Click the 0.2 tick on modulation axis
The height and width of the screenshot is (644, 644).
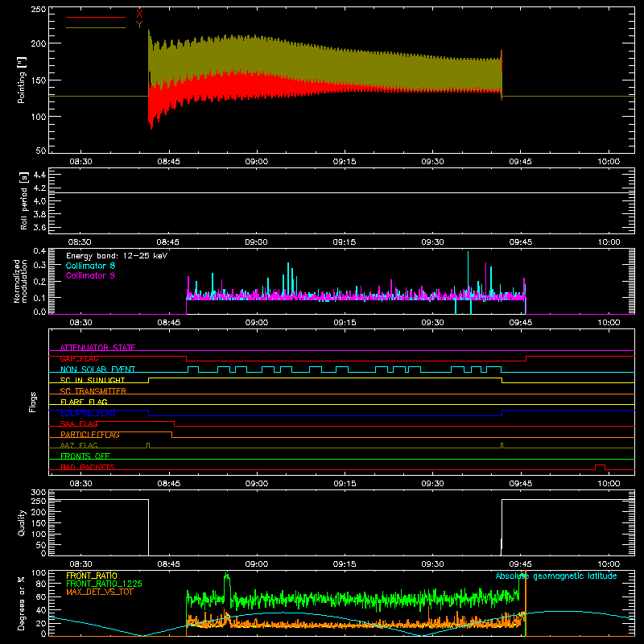(x=39, y=281)
